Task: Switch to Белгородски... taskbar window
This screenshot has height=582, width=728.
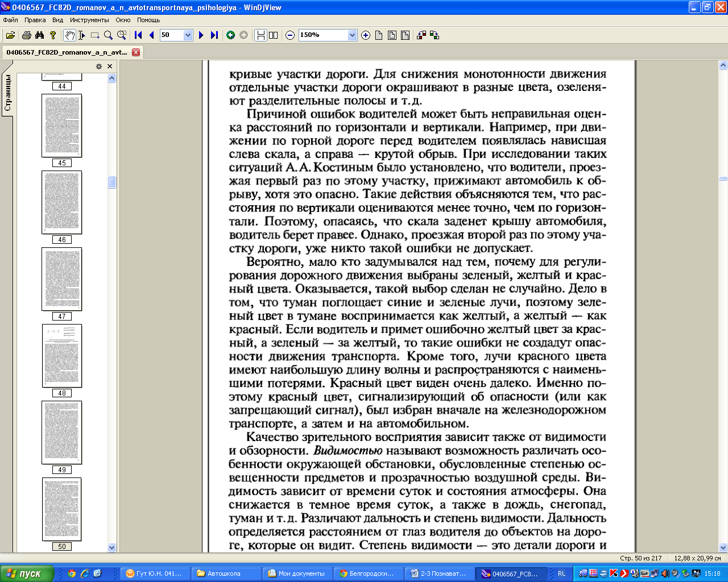Action: (x=368, y=573)
